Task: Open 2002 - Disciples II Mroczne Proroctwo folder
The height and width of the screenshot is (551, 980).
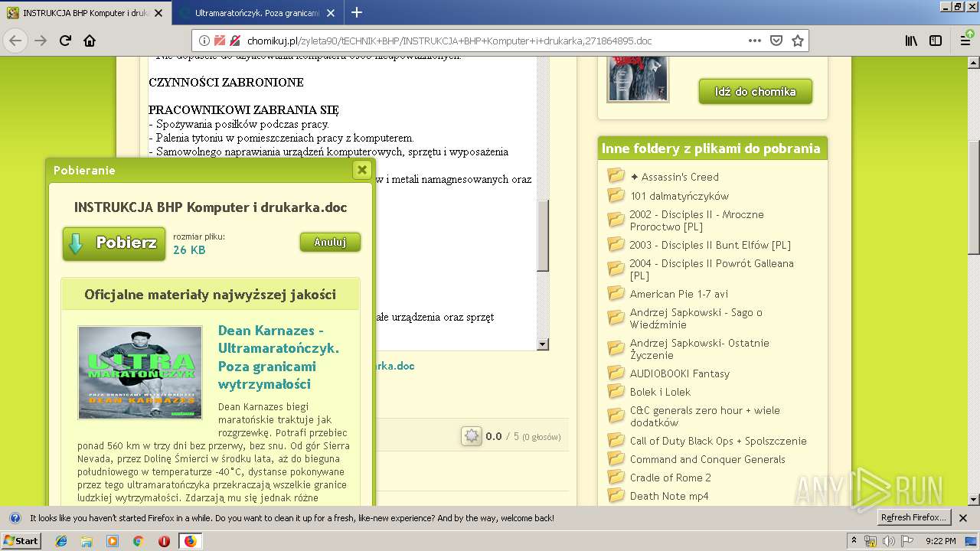Action: pyautogui.click(x=697, y=220)
